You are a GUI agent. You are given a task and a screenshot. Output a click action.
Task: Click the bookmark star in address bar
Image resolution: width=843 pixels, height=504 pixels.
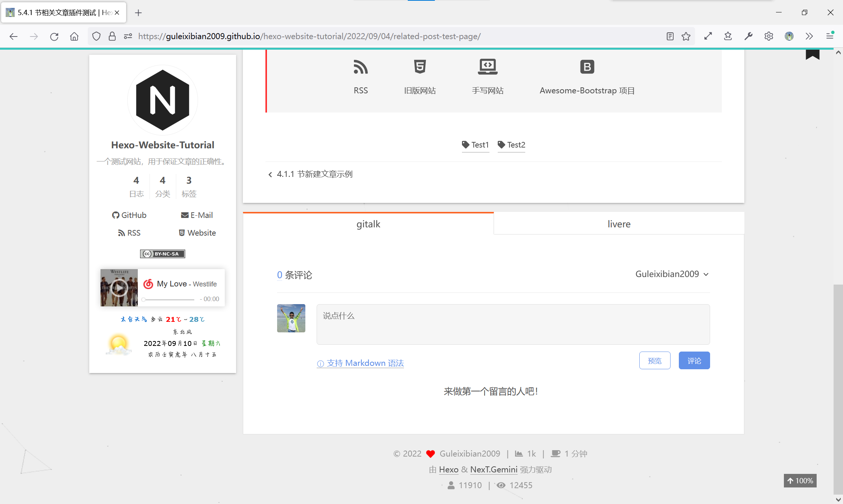(686, 37)
